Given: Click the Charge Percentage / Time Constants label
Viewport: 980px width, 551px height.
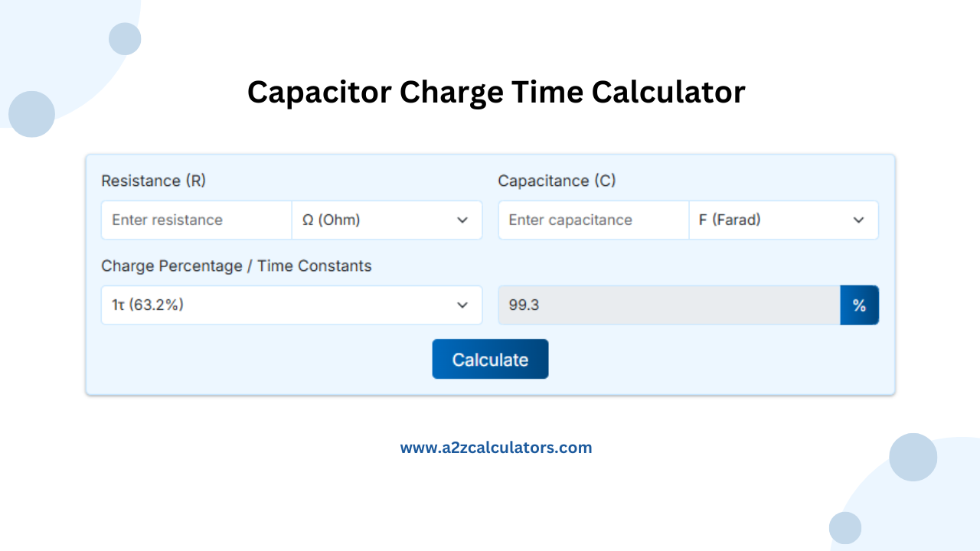Looking at the screenshot, I should (236, 266).
